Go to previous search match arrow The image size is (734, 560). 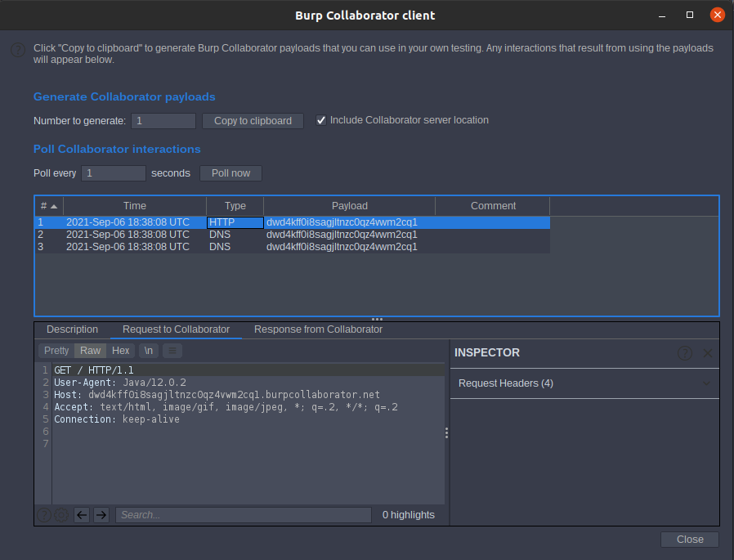[82, 515]
